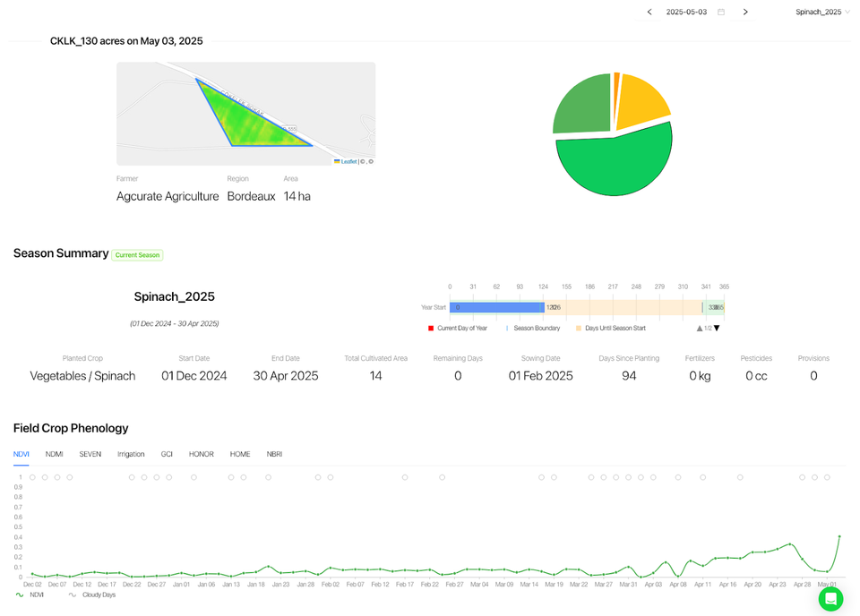Switch to the GCI tab
This screenshot has width=860, height=616.
point(167,454)
